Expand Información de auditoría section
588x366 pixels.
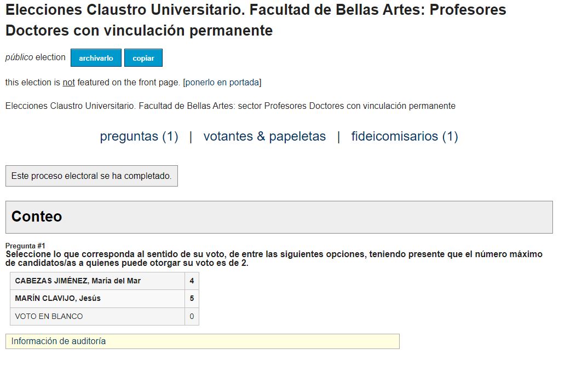point(203,341)
